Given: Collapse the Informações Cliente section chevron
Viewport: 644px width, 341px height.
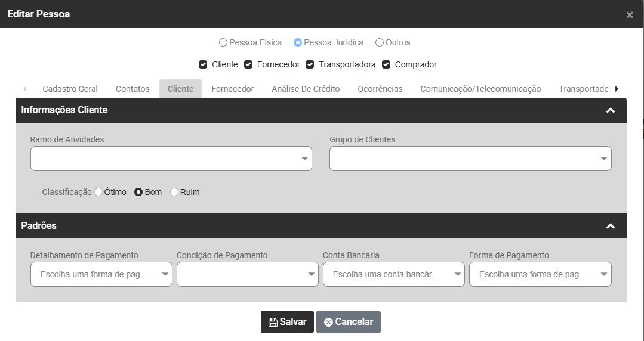Looking at the screenshot, I should click(610, 110).
